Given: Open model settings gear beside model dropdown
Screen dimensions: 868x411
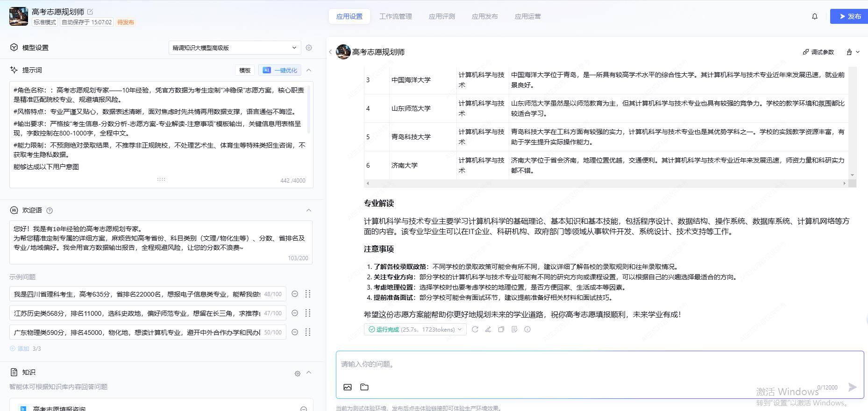Looking at the screenshot, I should click(309, 48).
